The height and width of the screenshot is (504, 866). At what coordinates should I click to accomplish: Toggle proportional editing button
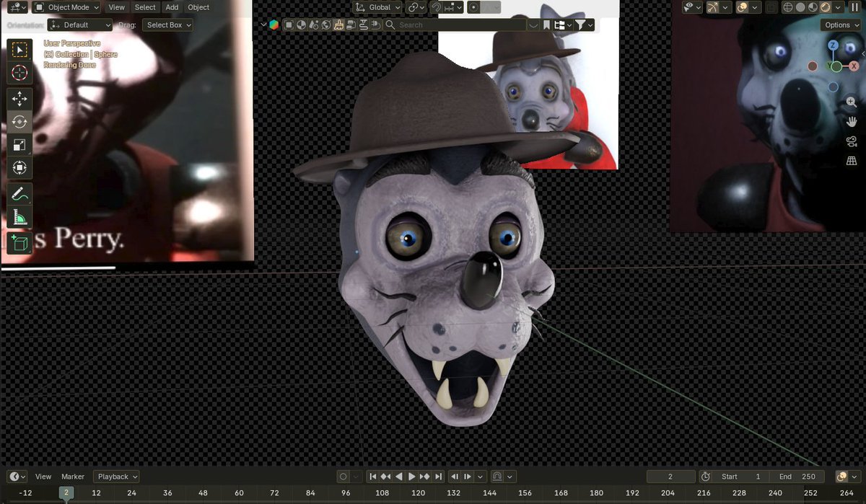[x=473, y=7]
